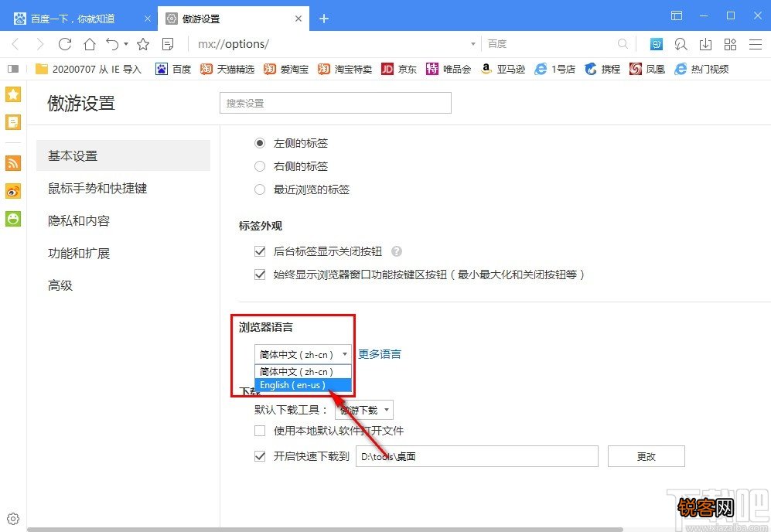Go forward using the forward arrow
Screen dimensions: 771x532
[40, 44]
